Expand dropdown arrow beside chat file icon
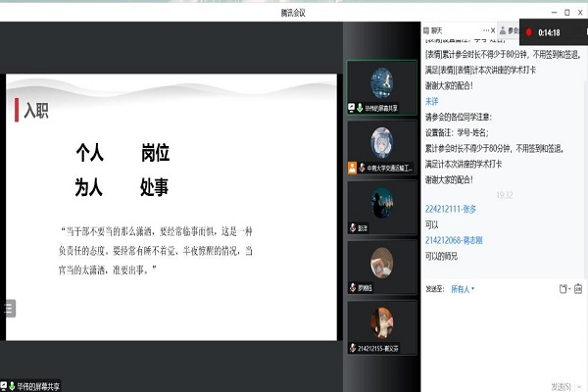 pos(570,289)
